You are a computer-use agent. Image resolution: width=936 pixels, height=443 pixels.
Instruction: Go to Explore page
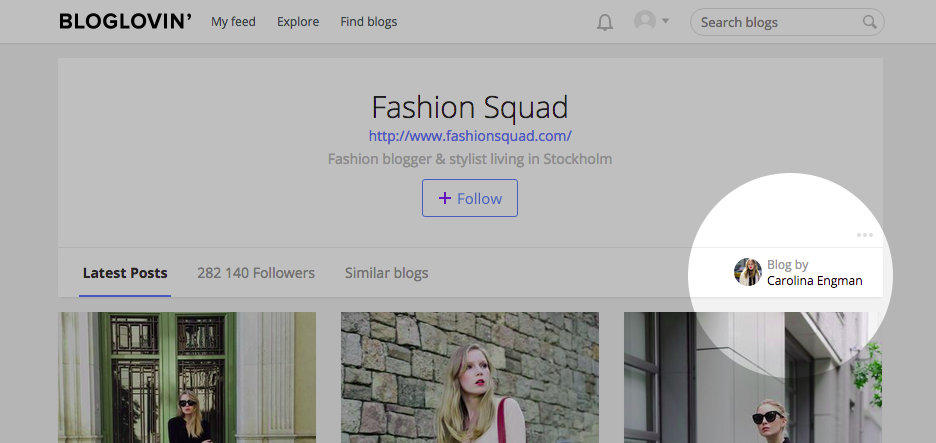pyautogui.click(x=298, y=22)
